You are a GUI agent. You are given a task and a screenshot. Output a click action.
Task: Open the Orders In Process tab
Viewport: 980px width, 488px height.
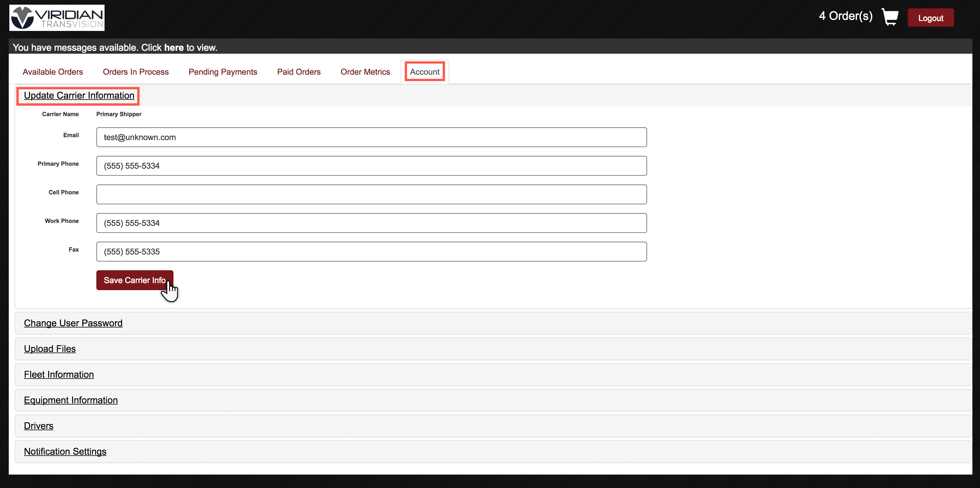pos(135,72)
